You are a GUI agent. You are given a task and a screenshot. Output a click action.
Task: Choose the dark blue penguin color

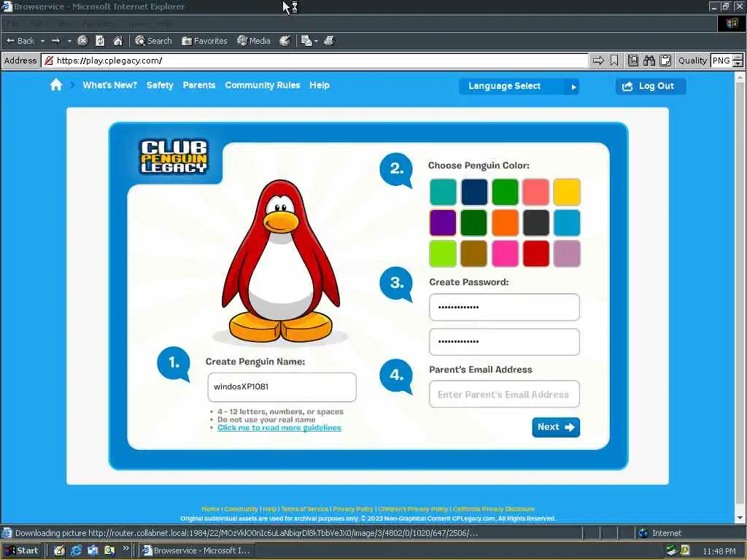(x=474, y=192)
